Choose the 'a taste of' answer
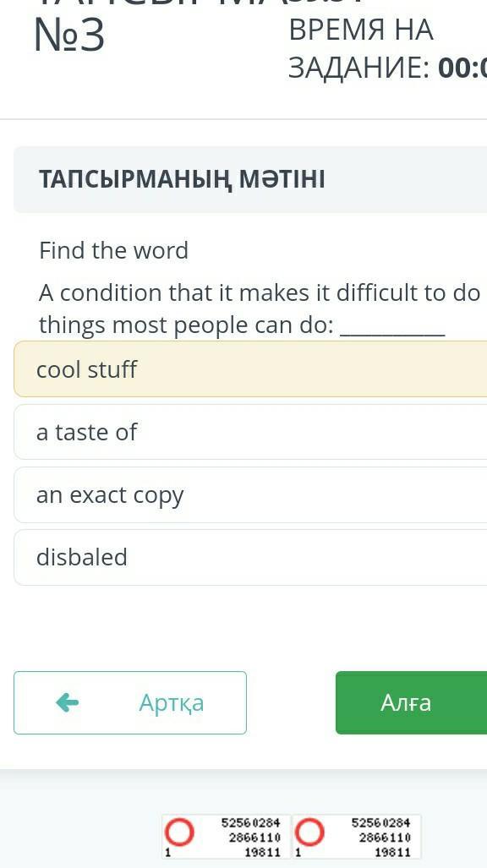This screenshot has width=487, height=868. tap(250, 432)
